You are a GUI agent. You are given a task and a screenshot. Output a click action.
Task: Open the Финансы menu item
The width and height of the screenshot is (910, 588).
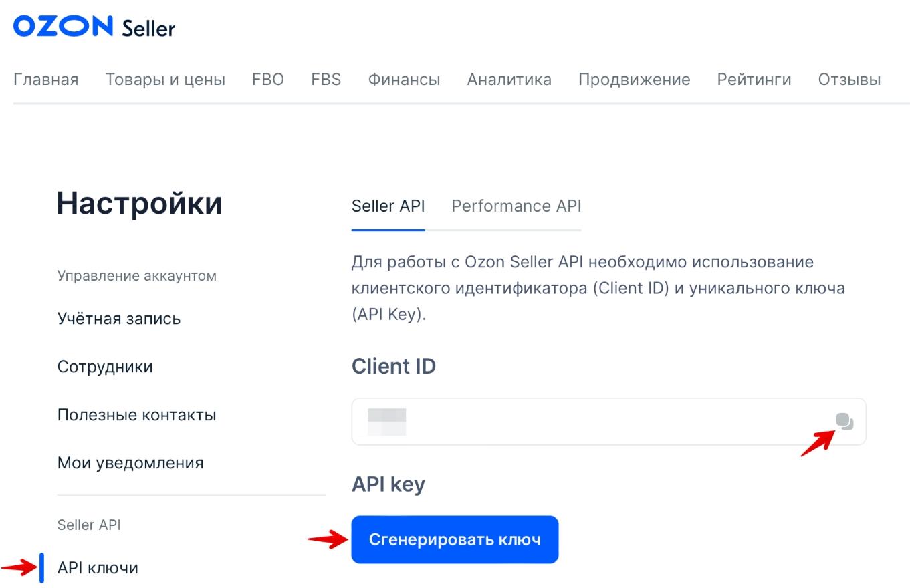tap(404, 80)
